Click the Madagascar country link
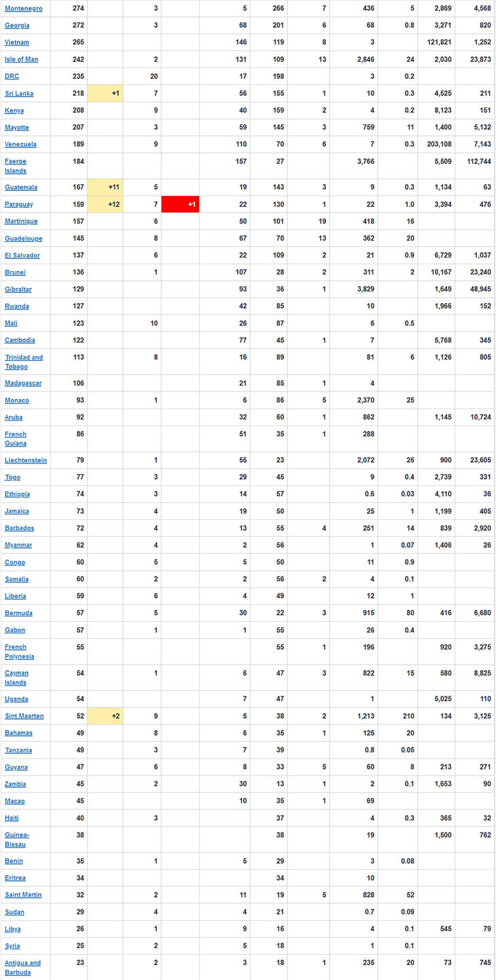 pos(23,383)
